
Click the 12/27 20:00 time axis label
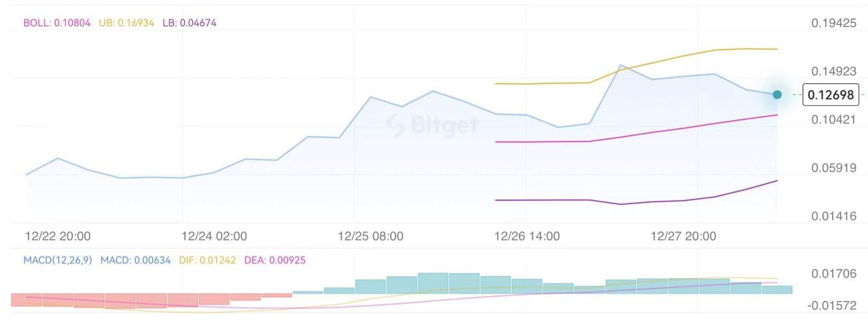point(683,237)
